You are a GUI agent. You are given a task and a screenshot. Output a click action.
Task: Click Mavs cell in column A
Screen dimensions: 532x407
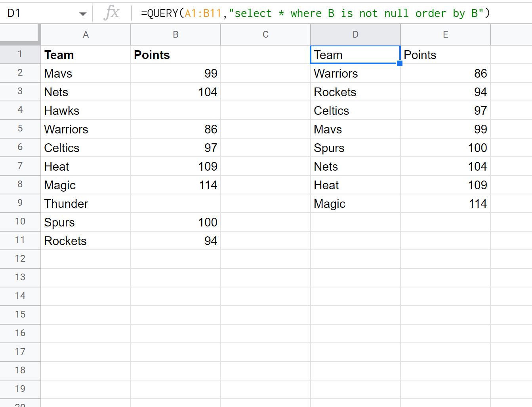pyautogui.click(x=86, y=73)
